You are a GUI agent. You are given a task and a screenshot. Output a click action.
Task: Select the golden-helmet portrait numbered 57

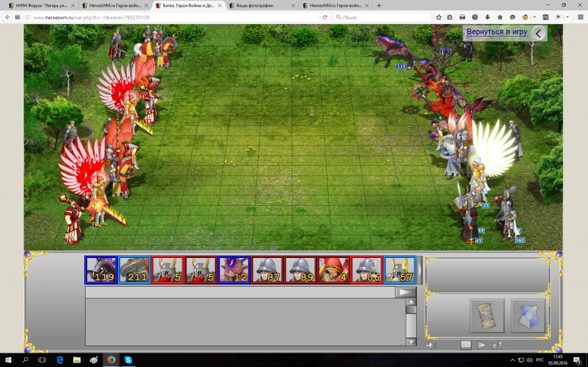400,270
